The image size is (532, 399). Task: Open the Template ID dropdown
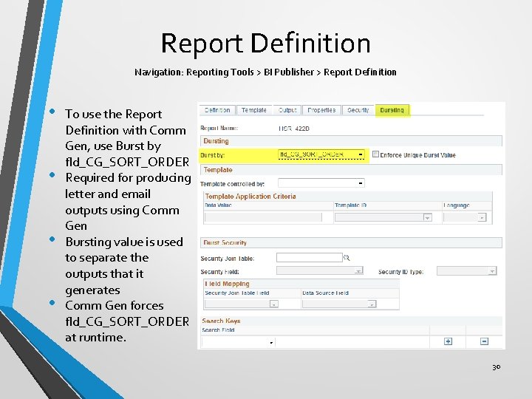[383, 217]
